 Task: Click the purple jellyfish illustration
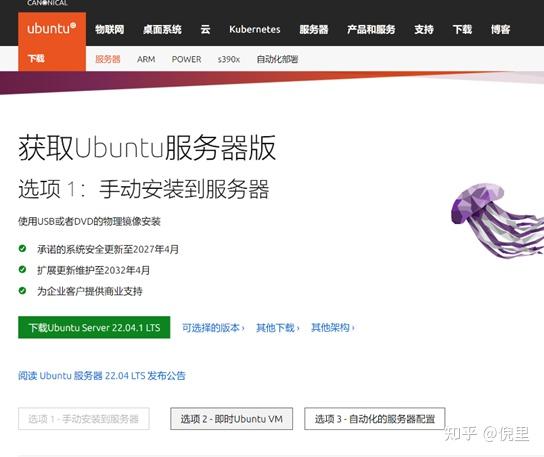coord(497,221)
